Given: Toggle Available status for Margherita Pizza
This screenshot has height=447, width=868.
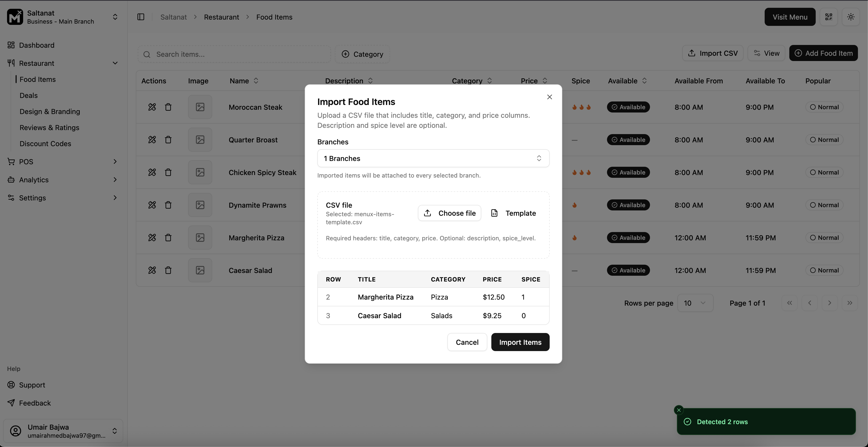Looking at the screenshot, I should [628, 238].
